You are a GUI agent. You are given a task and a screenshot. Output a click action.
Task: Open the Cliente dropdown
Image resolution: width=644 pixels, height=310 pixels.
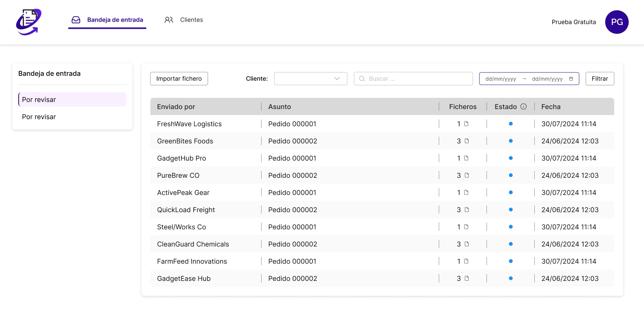pyautogui.click(x=311, y=79)
